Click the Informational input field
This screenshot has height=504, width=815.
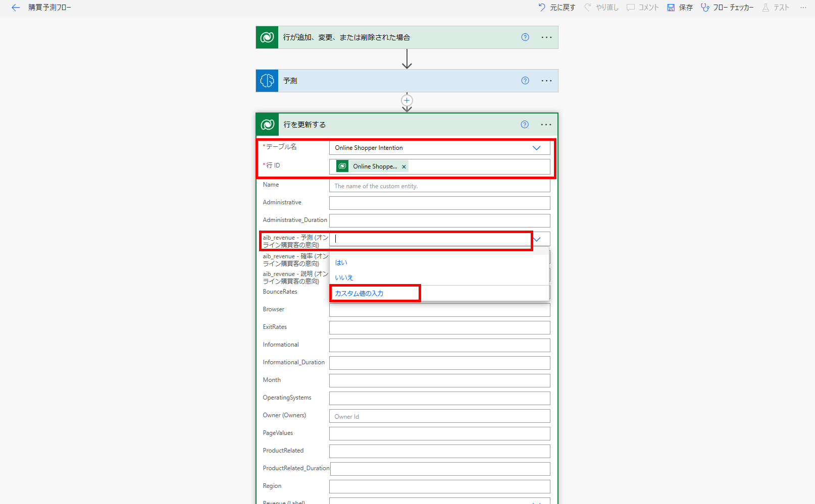coord(440,345)
